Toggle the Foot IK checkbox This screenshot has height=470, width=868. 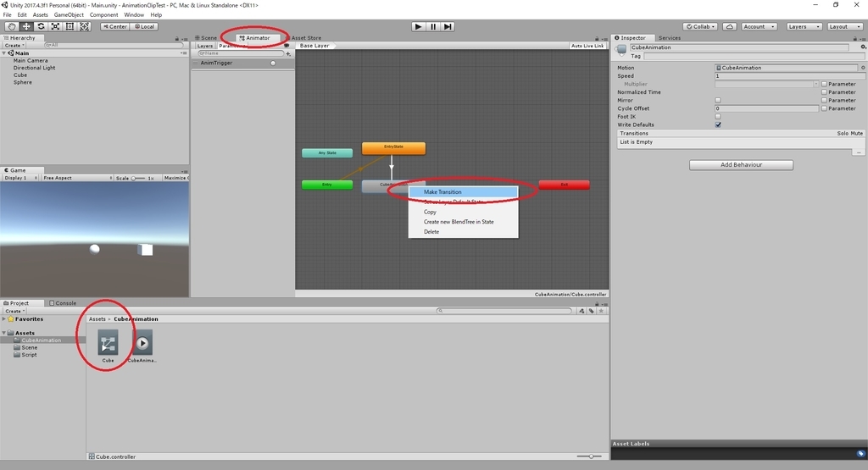pos(718,117)
